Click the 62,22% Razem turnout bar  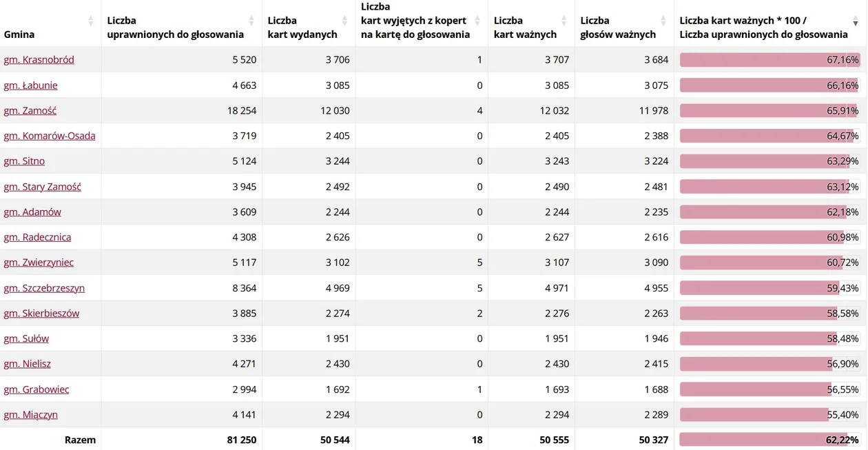click(x=769, y=440)
